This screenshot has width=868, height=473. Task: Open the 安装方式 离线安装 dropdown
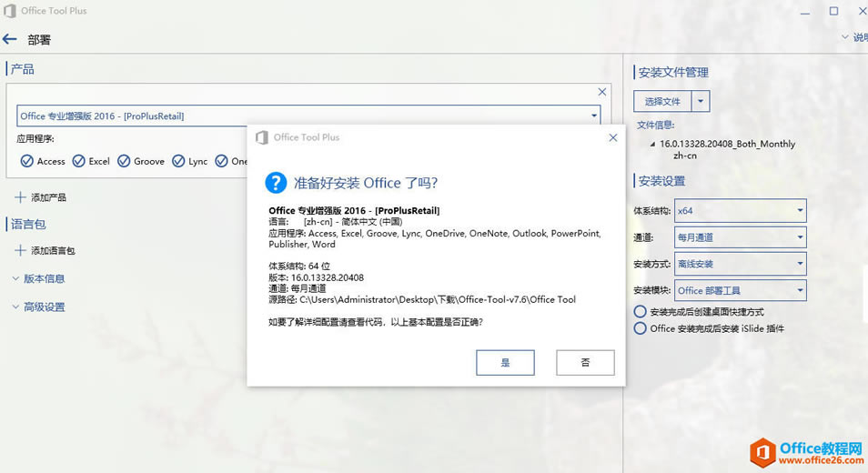[x=740, y=264]
